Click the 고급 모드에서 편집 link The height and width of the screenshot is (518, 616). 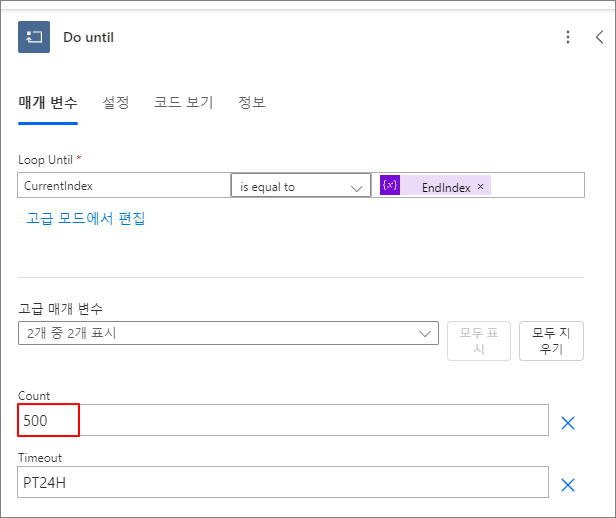86,218
